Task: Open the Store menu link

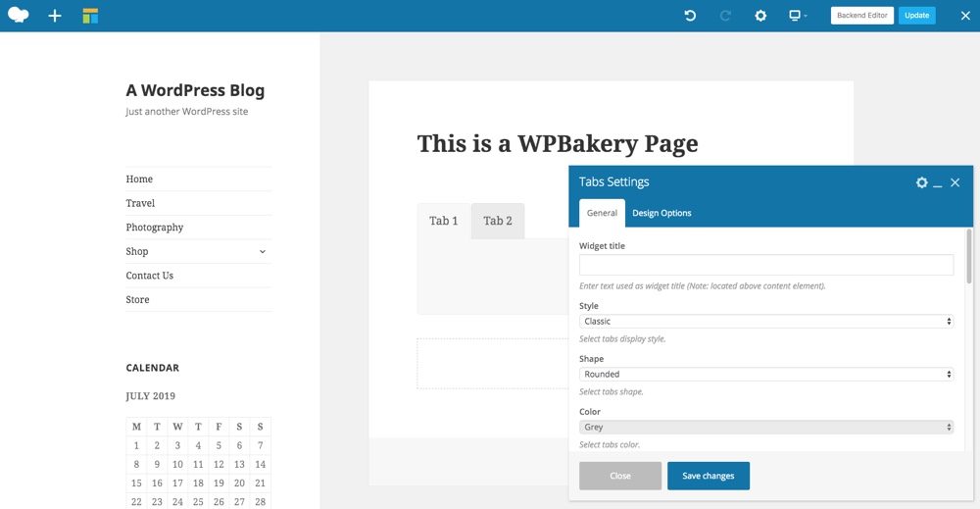Action: [137, 299]
